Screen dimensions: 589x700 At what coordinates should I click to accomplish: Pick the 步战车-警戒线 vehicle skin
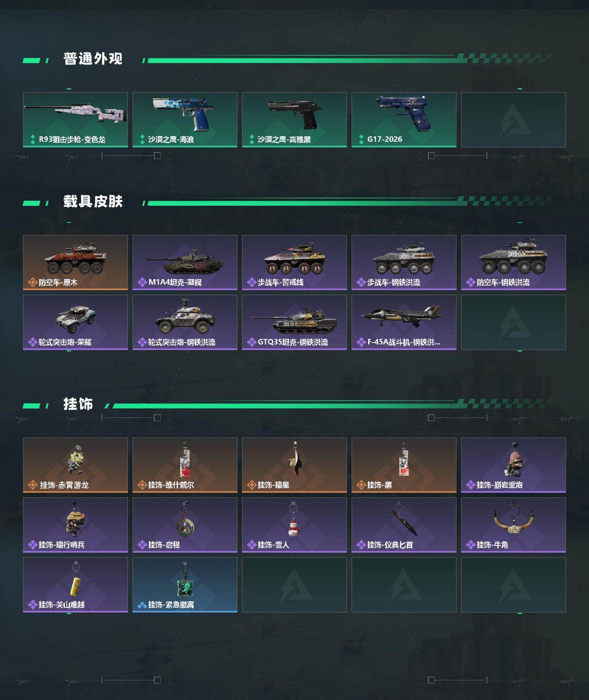(x=294, y=262)
